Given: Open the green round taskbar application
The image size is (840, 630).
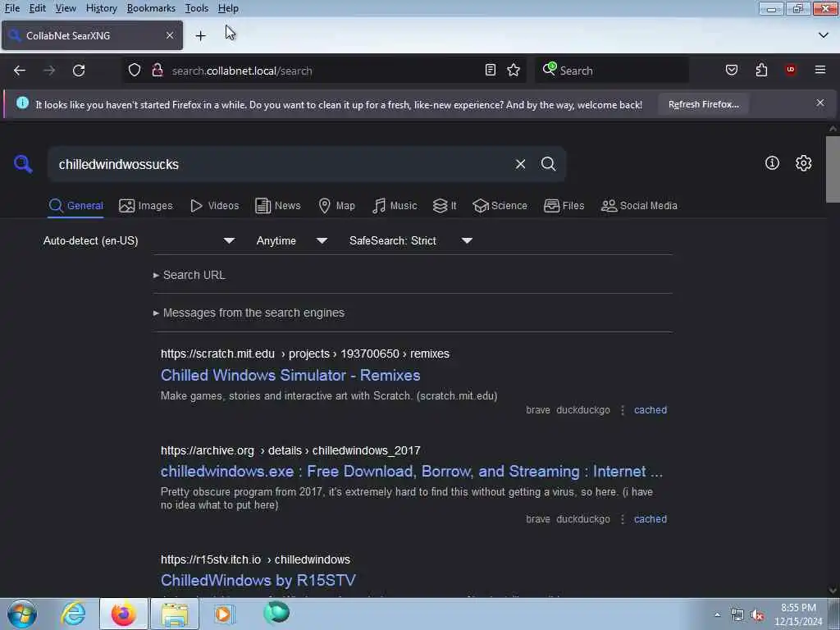Looking at the screenshot, I should coord(276,613).
